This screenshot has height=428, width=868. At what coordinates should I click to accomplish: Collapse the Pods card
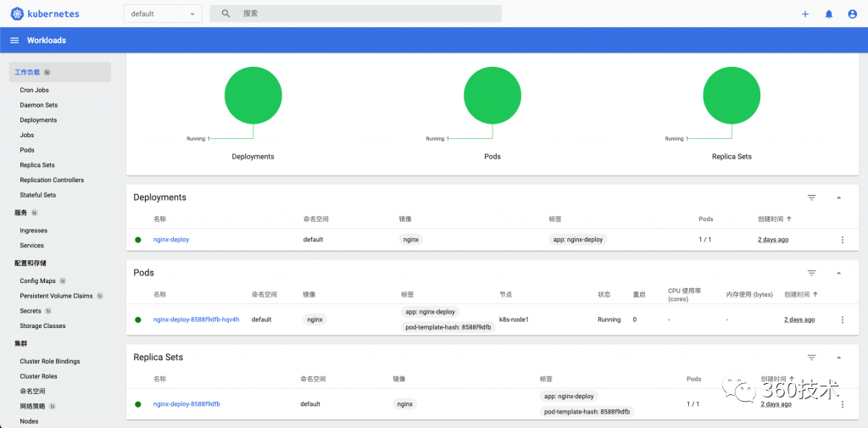click(838, 273)
